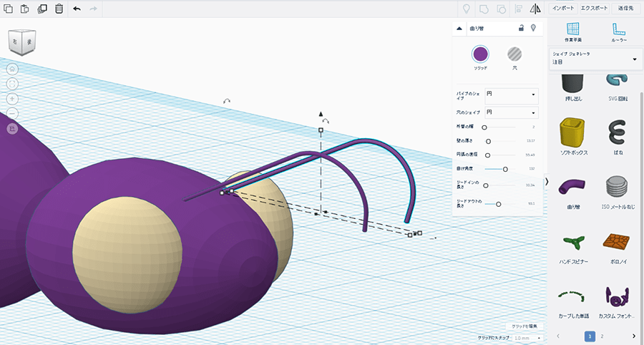Click the リードアウトの長さ slider
644x345 pixels.
tap(500, 204)
